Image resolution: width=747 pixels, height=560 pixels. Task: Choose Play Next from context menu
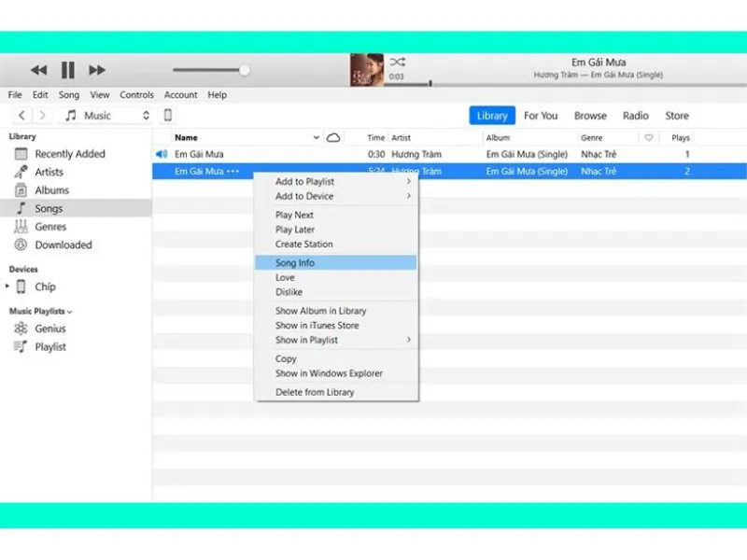(336, 215)
